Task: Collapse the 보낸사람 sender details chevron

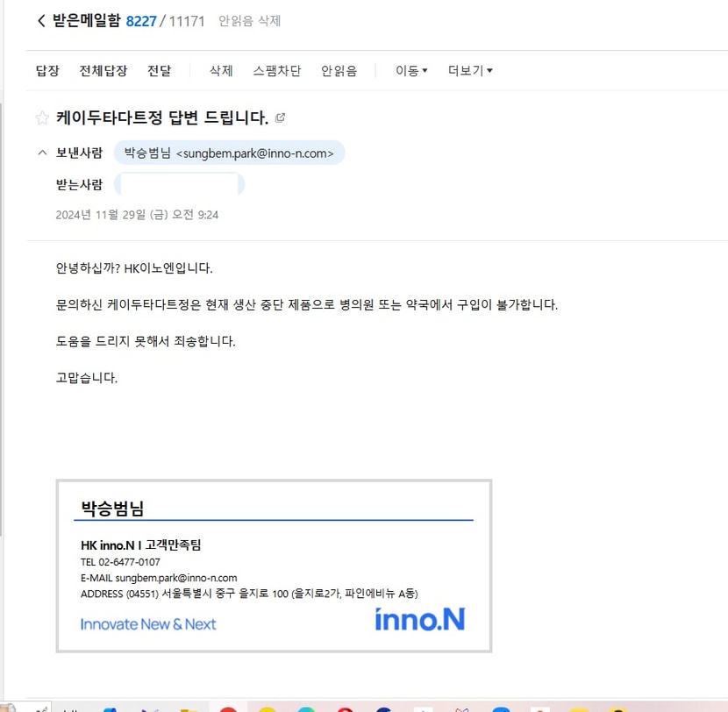Action: coord(42,153)
